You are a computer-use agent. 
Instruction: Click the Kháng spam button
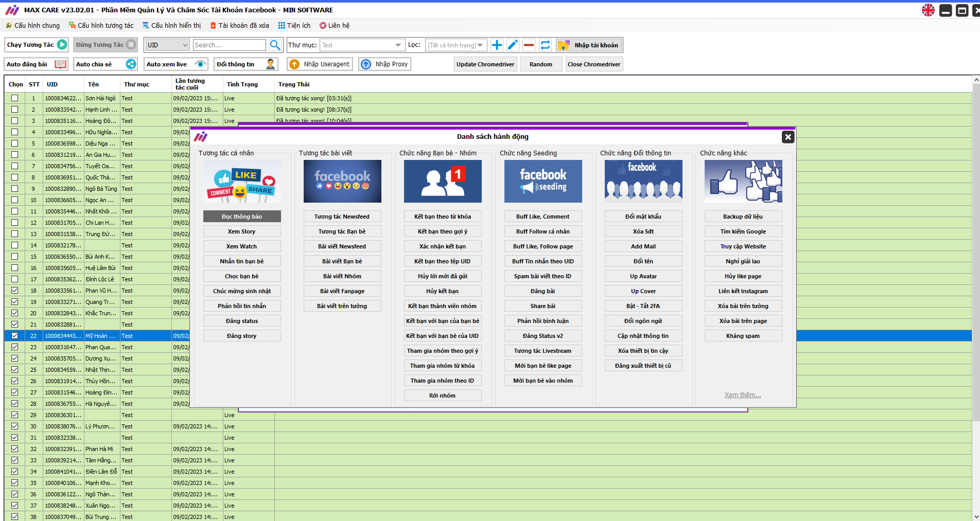point(743,336)
